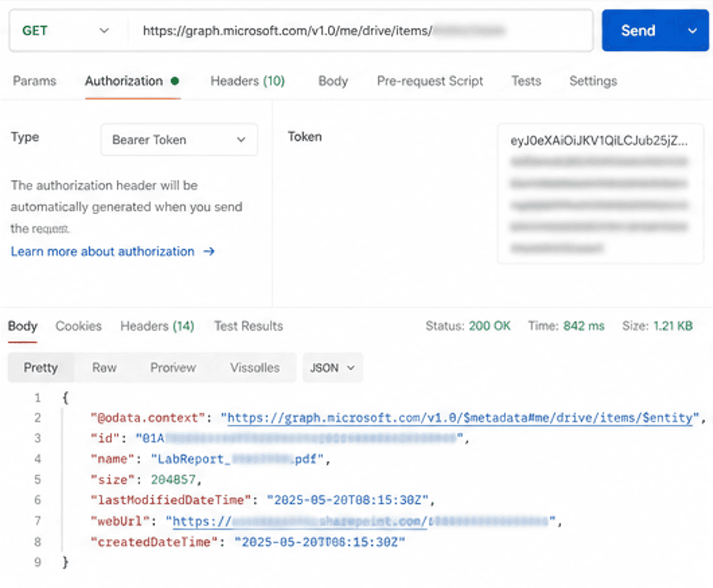The width and height of the screenshot is (713, 588).
Task: Select the Raw view button
Action: [x=104, y=367]
